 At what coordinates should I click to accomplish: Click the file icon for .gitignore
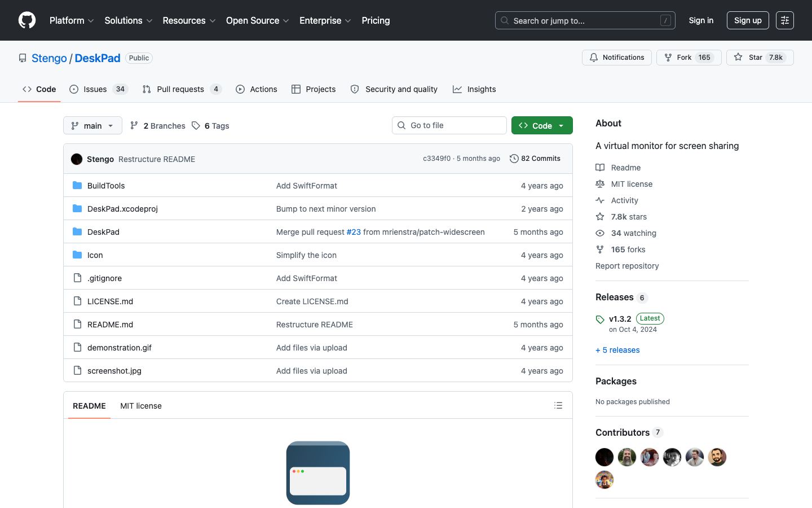[77, 278]
